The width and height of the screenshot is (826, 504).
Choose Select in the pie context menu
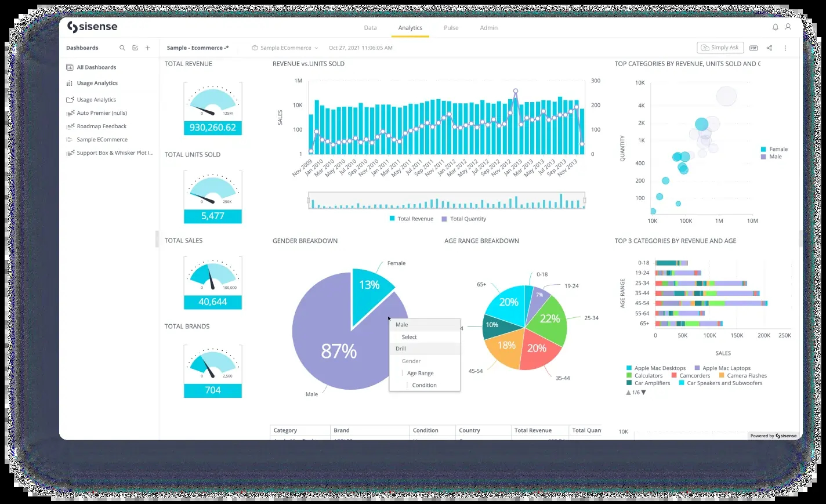[410, 337]
